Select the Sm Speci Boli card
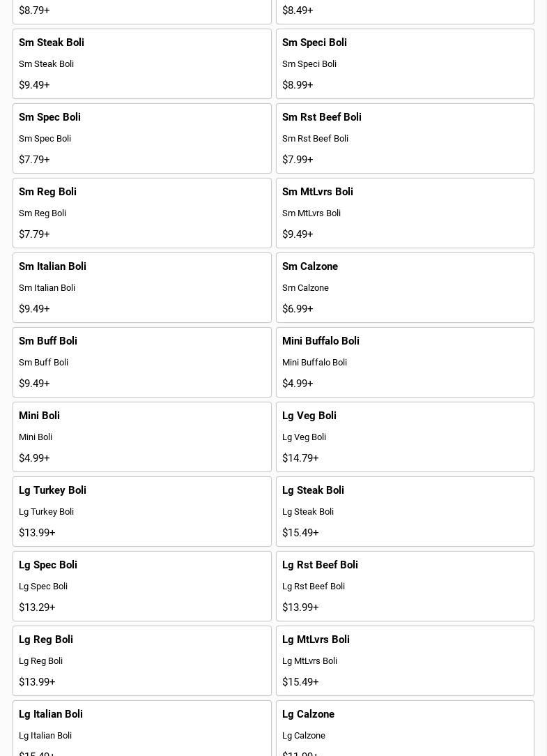 (x=405, y=63)
